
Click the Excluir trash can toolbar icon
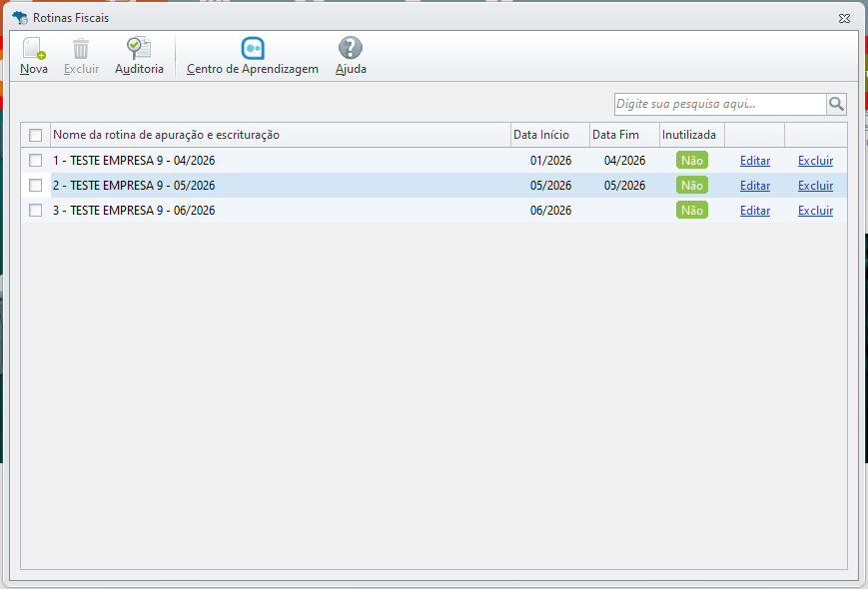point(81,49)
